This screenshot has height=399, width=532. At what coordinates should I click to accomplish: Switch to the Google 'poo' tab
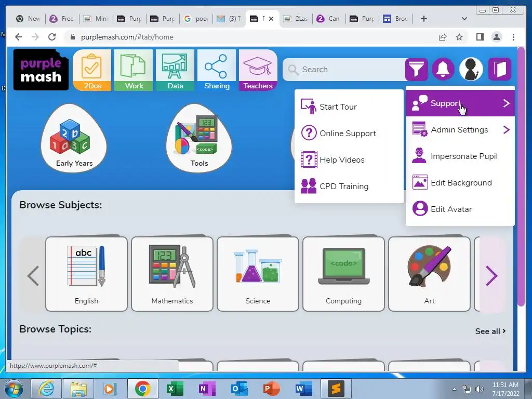pos(196,19)
